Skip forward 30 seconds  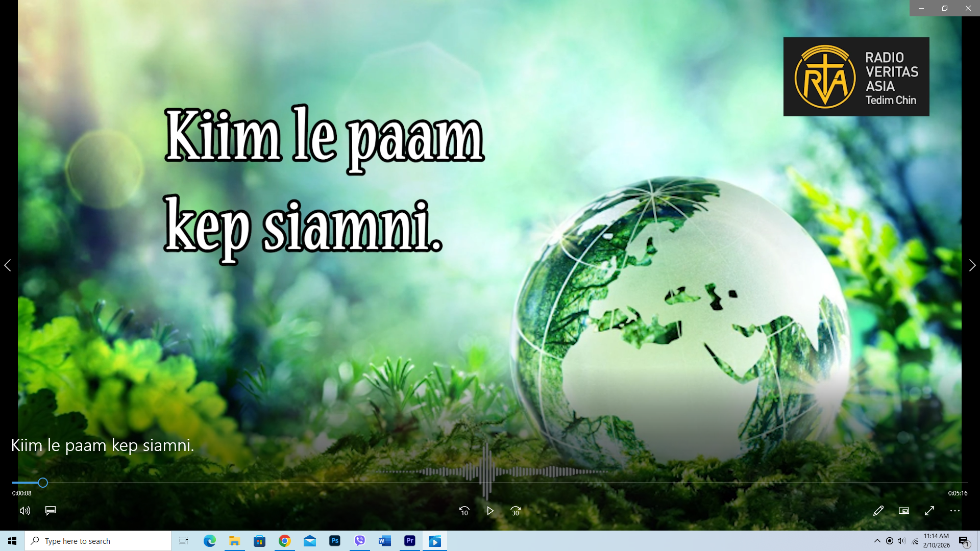pos(516,510)
